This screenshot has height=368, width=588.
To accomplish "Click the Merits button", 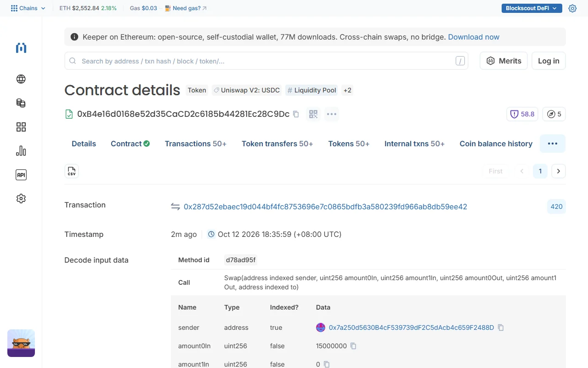I will (x=504, y=61).
